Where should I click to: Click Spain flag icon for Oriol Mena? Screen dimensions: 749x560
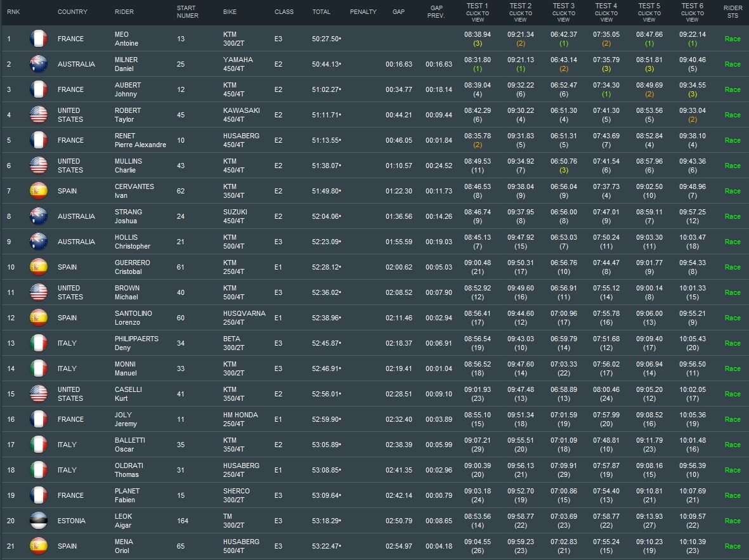point(39,546)
